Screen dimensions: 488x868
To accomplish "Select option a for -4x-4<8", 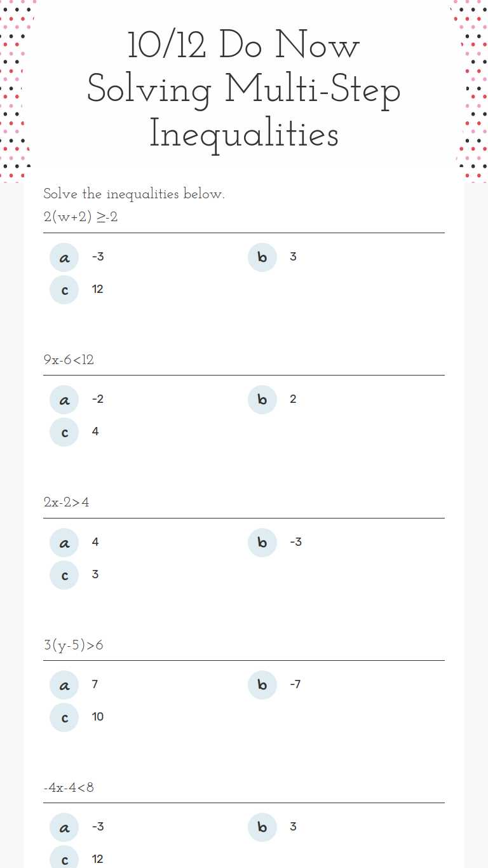I will point(64,827).
